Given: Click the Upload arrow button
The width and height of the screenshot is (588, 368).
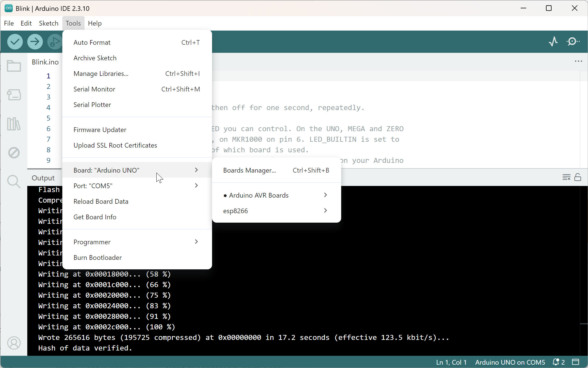Looking at the screenshot, I should (35, 42).
